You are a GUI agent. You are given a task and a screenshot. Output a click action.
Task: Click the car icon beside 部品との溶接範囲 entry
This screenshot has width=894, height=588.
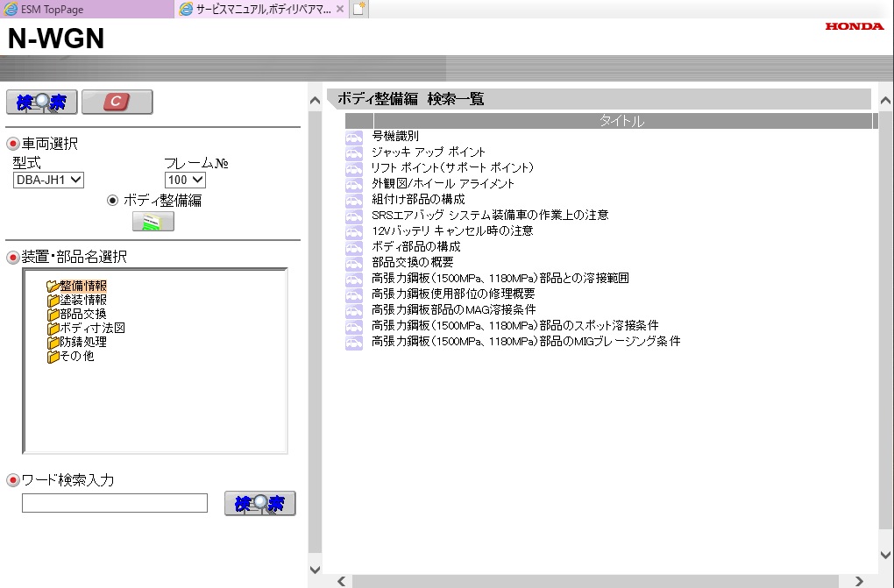click(x=354, y=280)
